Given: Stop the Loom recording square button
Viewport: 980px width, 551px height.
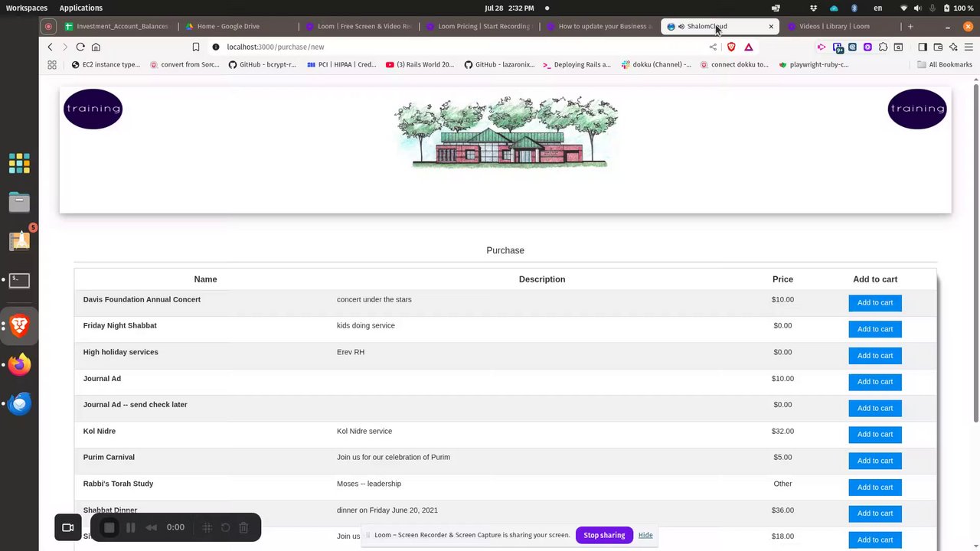Looking at the screenshot, I should click(x=109, y=527).
